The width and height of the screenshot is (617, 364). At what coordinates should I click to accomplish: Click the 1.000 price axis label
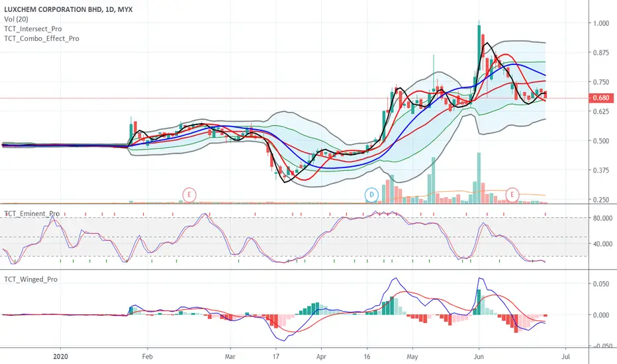pyautogui.click(x=601, y=23)
